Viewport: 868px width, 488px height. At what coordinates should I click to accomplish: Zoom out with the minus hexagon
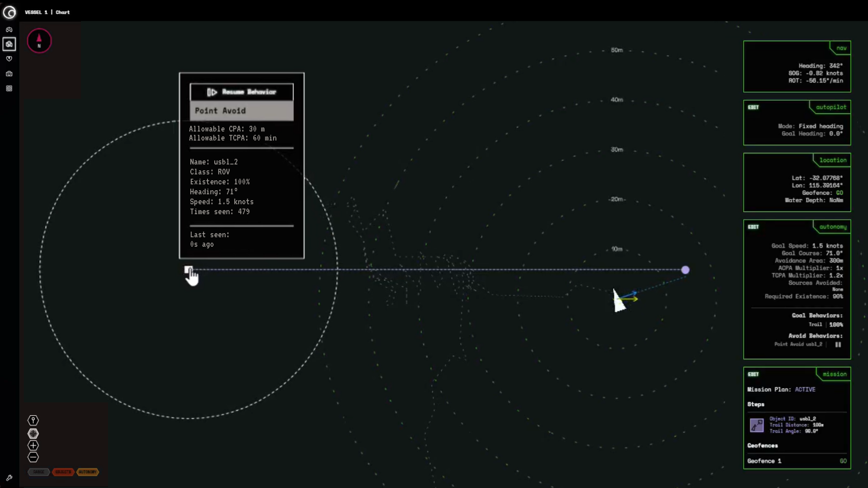coord(33,457)
